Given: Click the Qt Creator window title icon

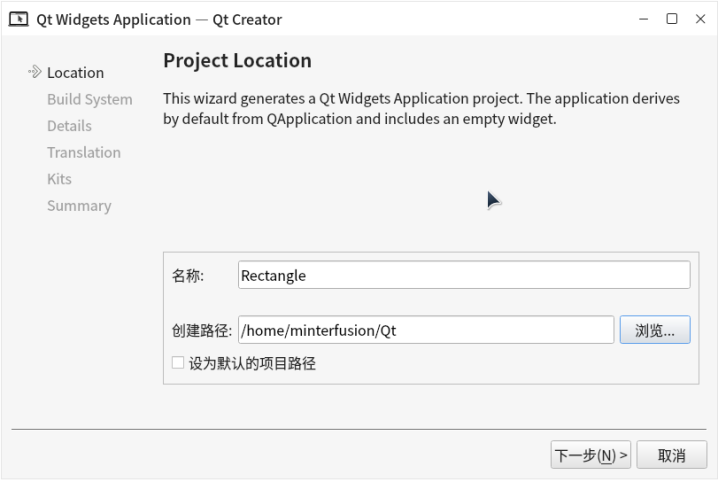Looking at the screenshot, I should pos(19,19).
